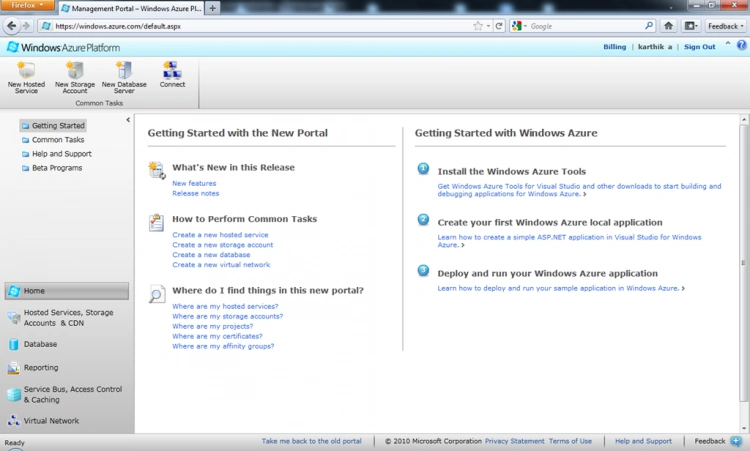Go back with the browser back arrow
This screenshot has height=451, width=750.
pyautogui.click(x=11, y=26)
